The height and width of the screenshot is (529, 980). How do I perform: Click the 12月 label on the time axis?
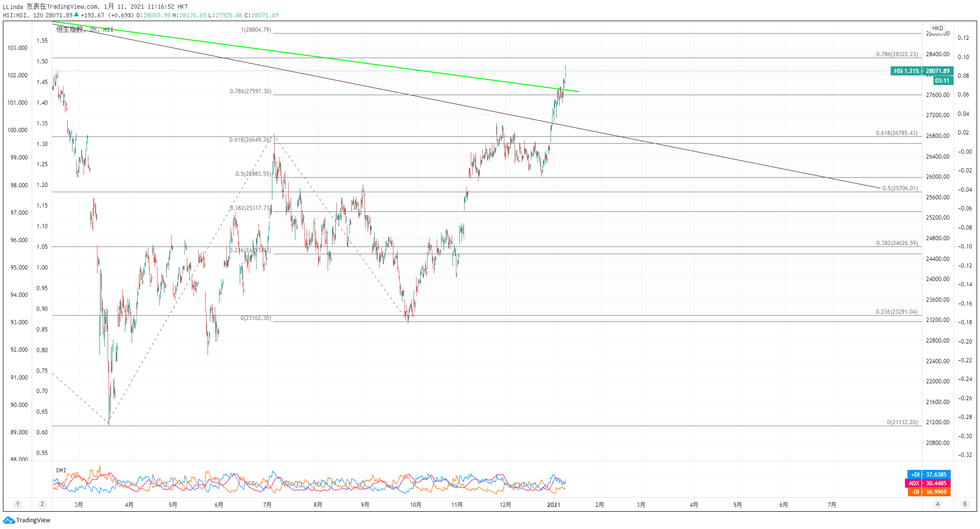tap(505, 504)
